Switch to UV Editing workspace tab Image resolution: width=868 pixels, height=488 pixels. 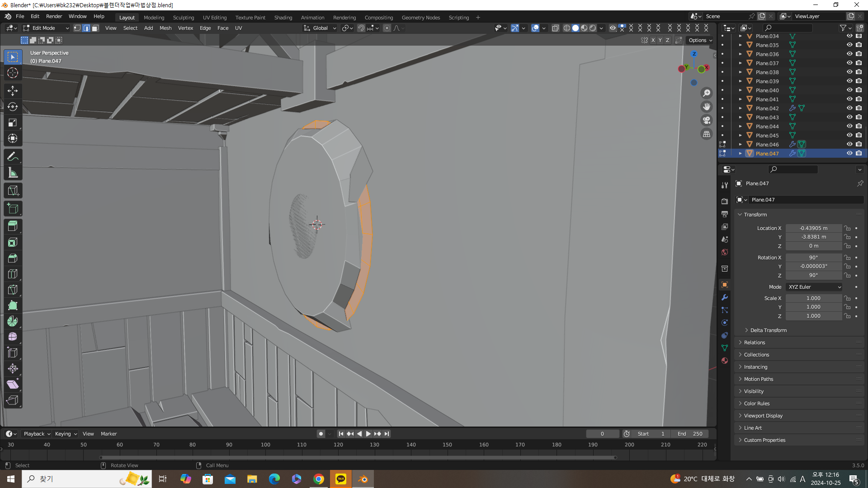coord(214,18)
